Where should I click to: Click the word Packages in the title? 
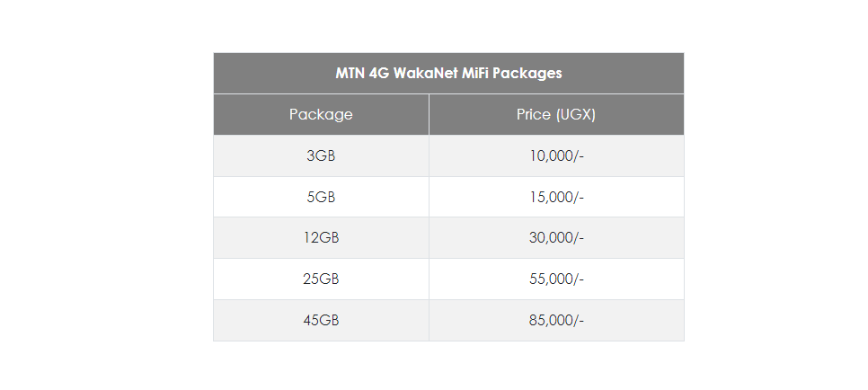(527, 73)
